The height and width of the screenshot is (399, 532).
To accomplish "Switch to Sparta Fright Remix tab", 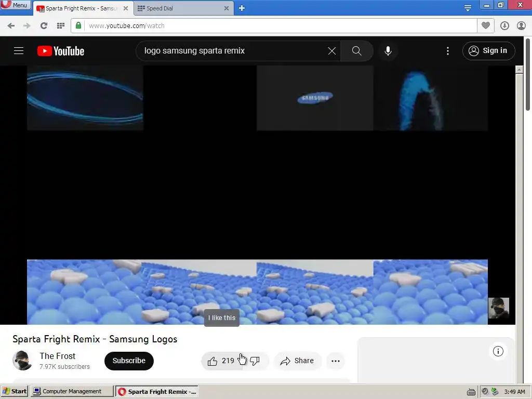I will [83, 8].
